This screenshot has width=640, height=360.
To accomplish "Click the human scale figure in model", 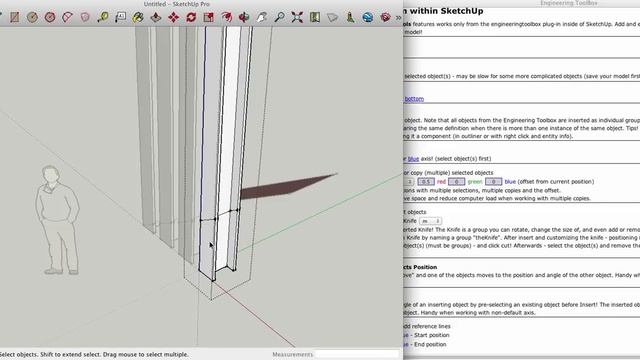I will coord(58,220).
